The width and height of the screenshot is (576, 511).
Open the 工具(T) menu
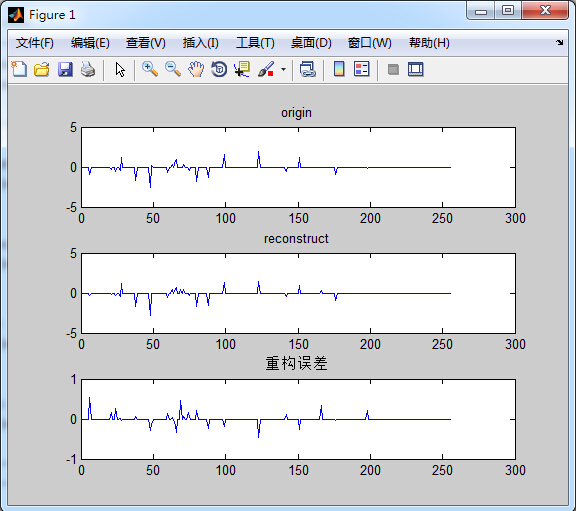pos(255,43)
